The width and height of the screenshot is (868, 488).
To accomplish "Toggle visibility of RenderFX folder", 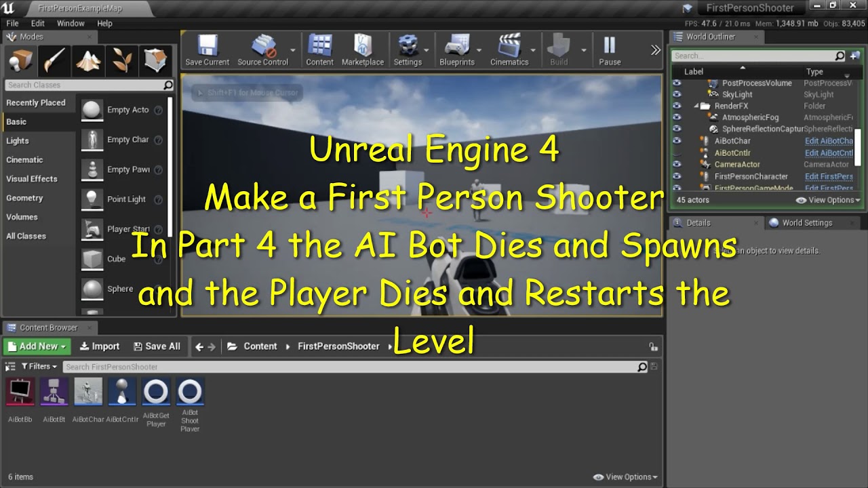I will [677, 106].
